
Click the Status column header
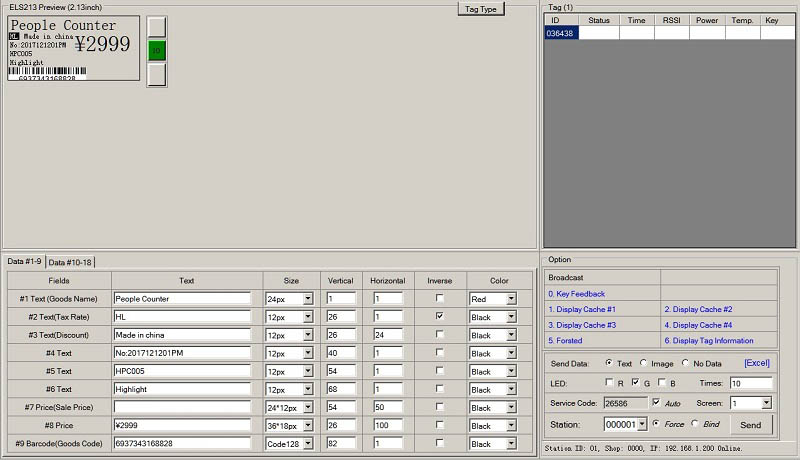pyautogui.click(x=599, y=20)
